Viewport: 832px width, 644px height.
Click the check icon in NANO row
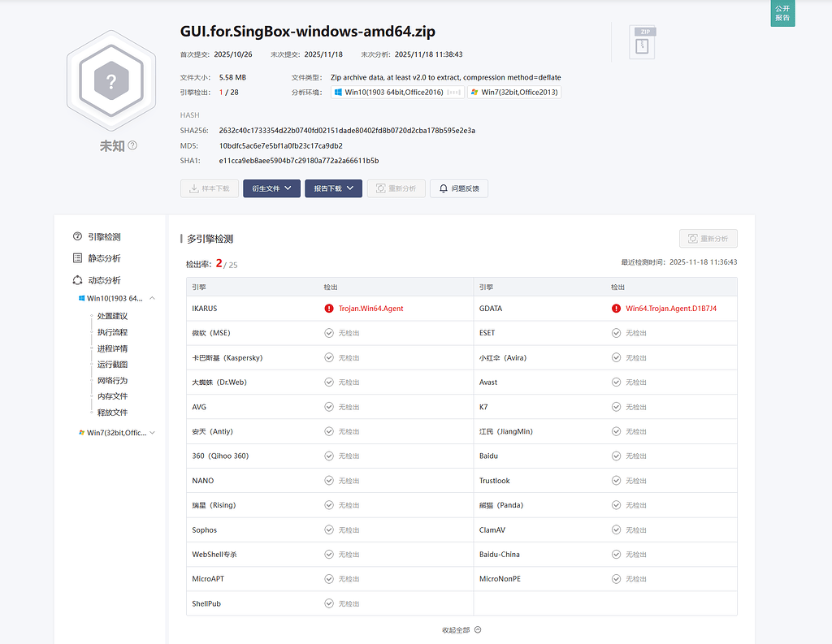[x=329, y=481]
